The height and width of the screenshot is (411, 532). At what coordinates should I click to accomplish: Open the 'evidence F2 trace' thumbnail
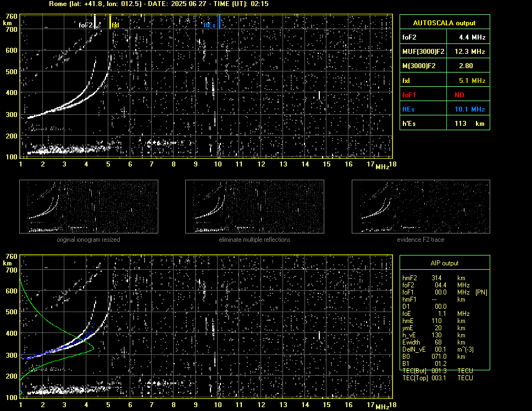[x=421, y=207]
